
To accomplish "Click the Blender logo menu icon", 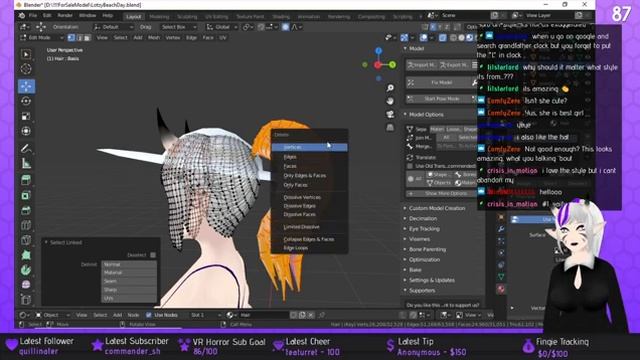I will (x=22, y=16).
